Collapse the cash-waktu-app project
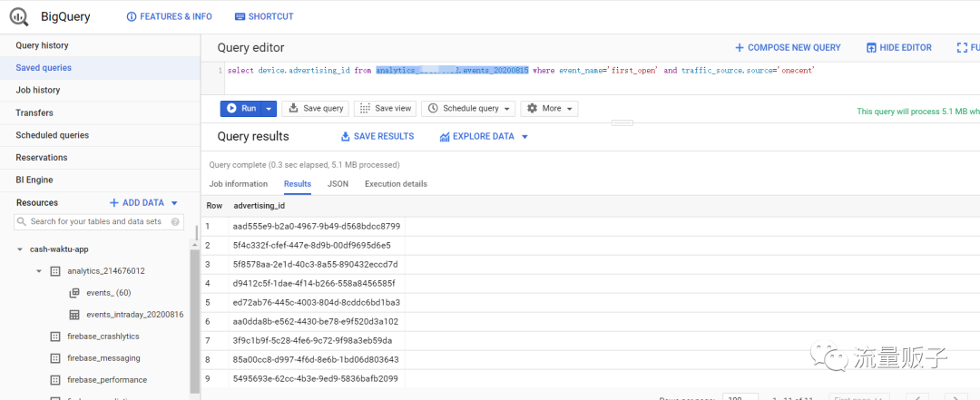 point(21,249)
